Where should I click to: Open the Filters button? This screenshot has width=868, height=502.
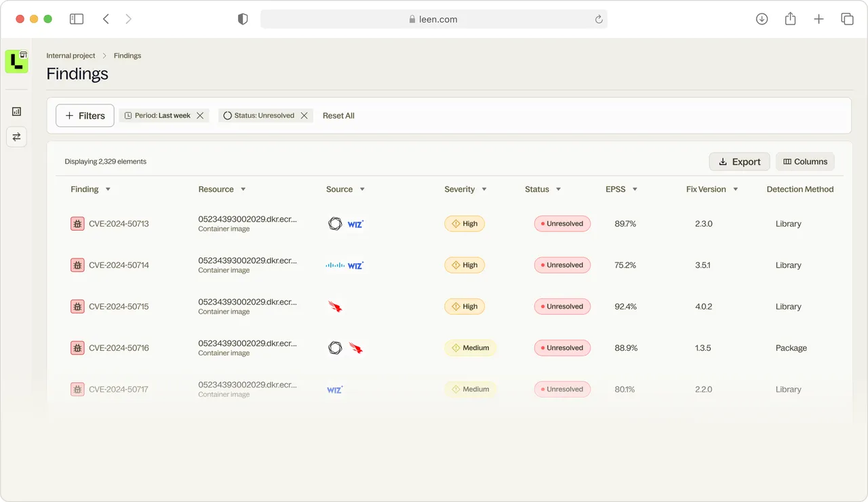tap(85, 116)
